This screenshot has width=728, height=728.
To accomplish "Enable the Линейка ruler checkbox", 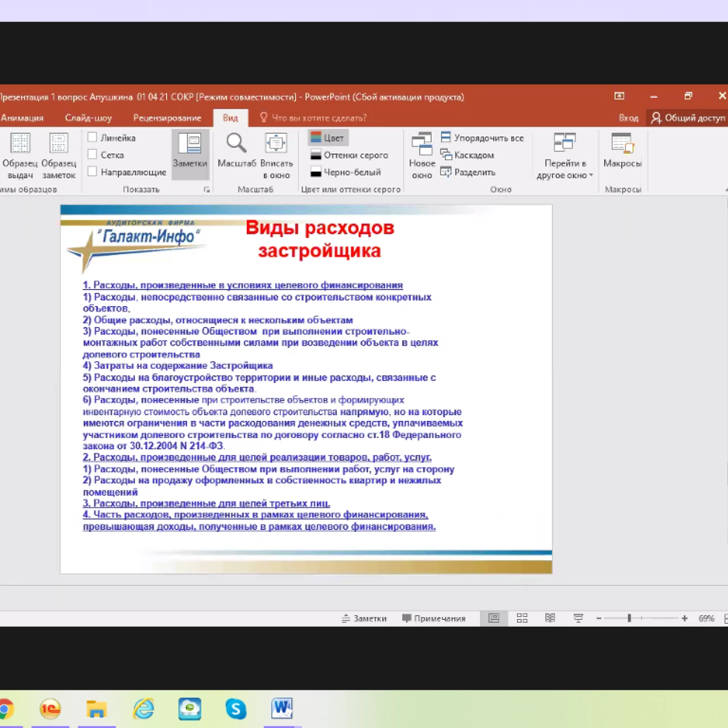I will pos(93,137).
